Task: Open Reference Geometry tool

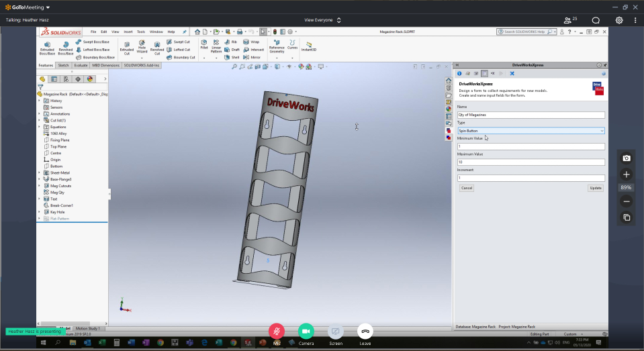Action: (x=277, y=47)
